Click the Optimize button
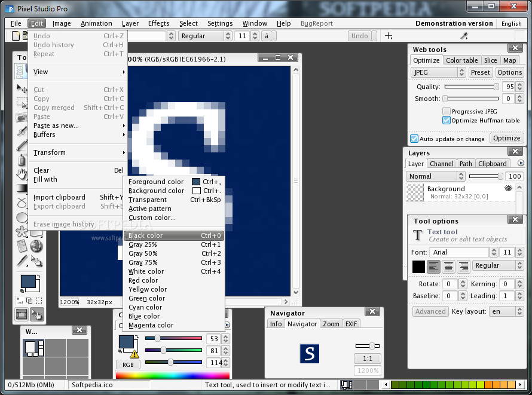The height and width of the screenshot is (395, 532). pyautogui.click(x=506, y=138)
